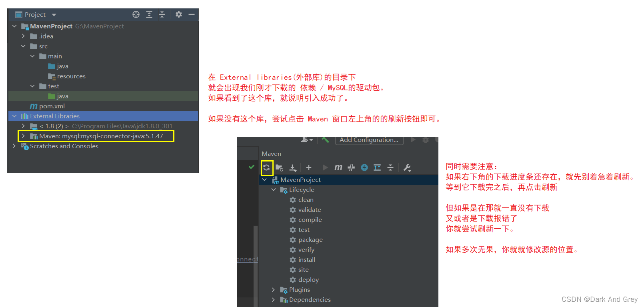Hide the Project tool window
644x307 pixels.
point(192,14)
